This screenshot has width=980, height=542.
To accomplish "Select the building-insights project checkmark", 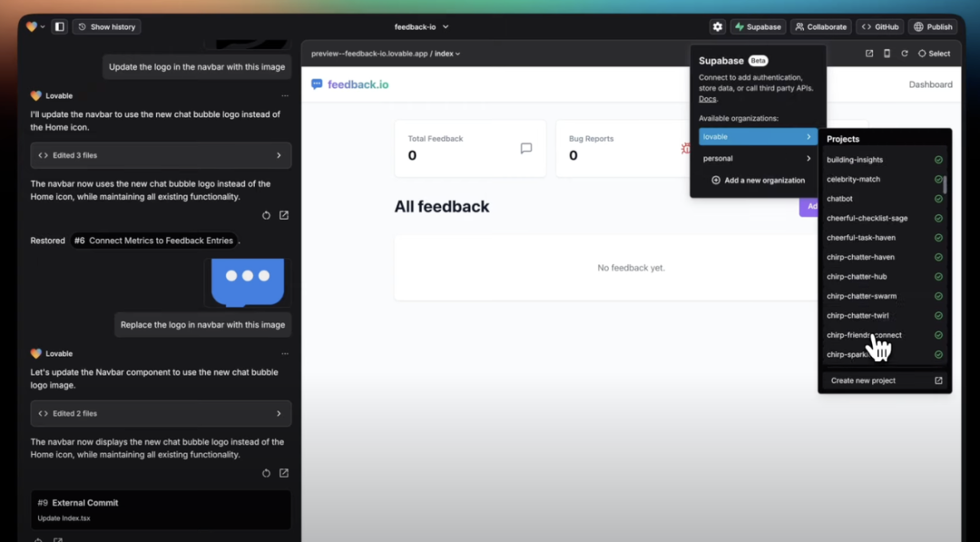I will 938,160.
